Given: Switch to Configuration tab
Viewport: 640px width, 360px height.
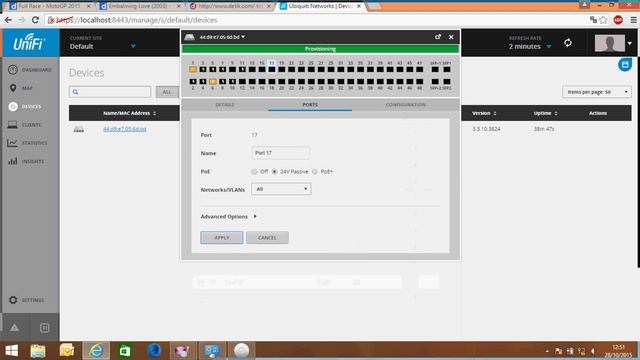Looking at the screenshot, I should point(405,105).
